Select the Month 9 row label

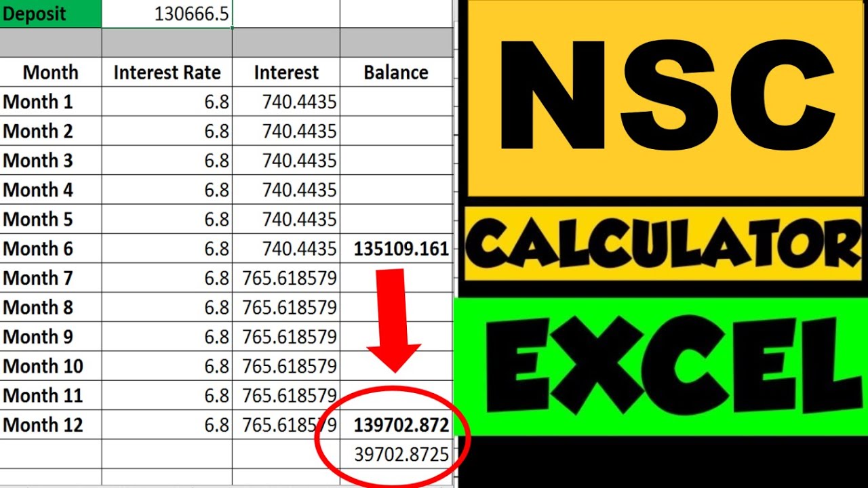[x=51, y=337]
